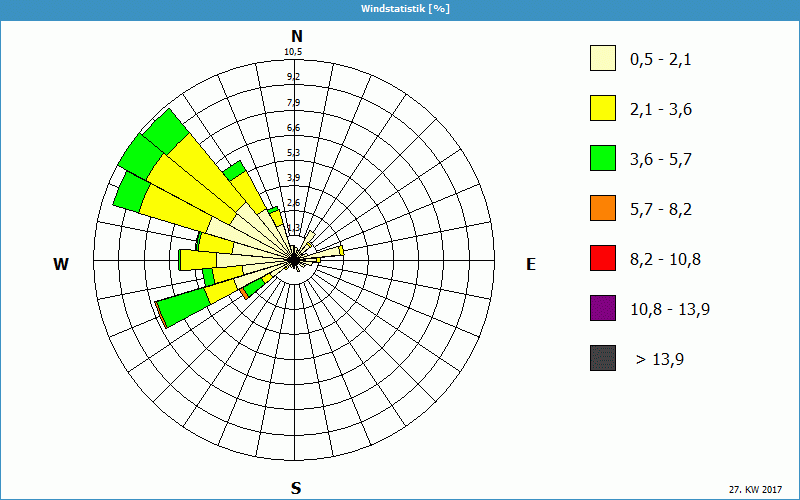Click the legend label "8,2 - 10,8"
The height and width of the screenshot is (500, 800).
665,260
